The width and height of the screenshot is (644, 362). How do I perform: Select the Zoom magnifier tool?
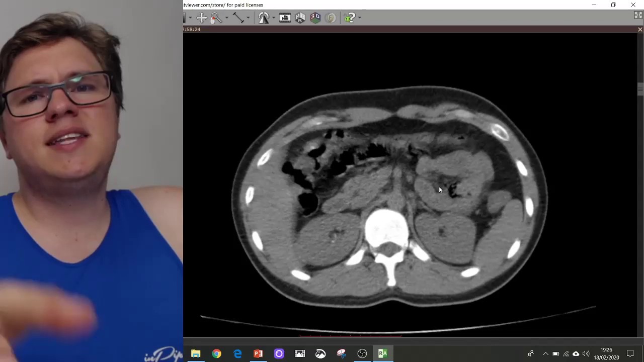coord(216,18)
